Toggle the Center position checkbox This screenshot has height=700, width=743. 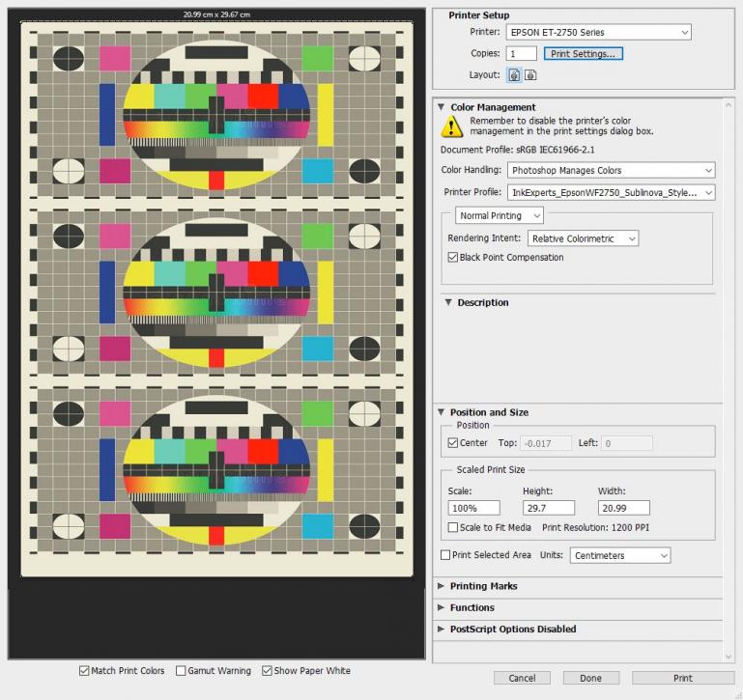[x=452, y=443]
